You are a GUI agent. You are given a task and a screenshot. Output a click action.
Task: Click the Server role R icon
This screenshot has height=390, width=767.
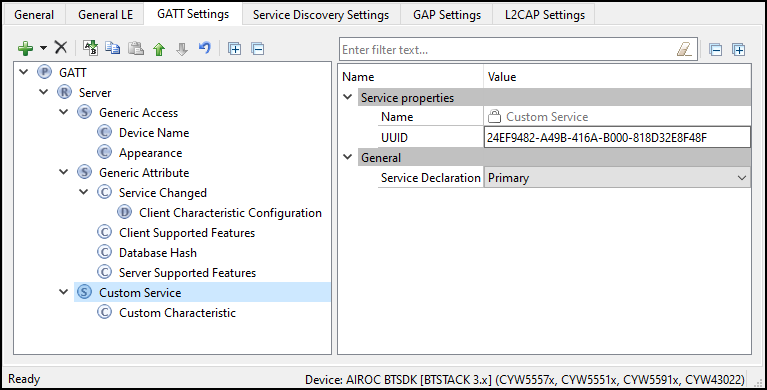65,92
